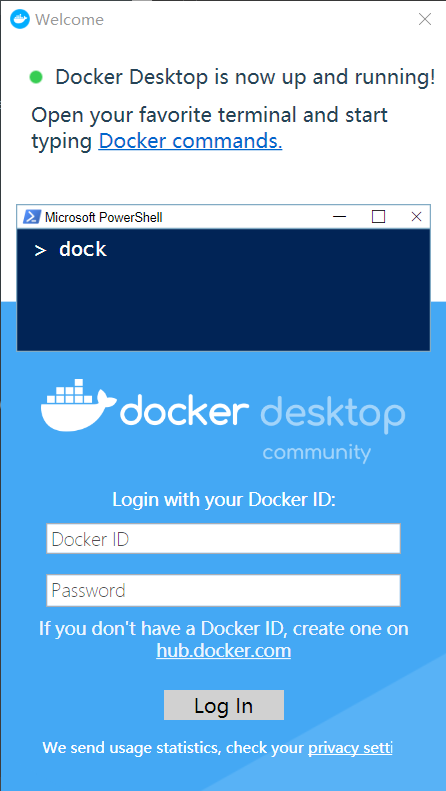The width and height of the screenshot is (446, 791).
Task: Open the Docker commands link
Action: pos(190,142)
